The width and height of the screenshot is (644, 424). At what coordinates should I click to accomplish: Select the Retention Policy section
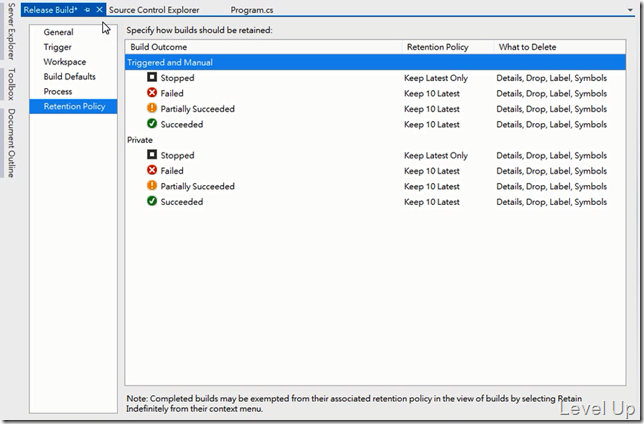[x=74, y=106]
